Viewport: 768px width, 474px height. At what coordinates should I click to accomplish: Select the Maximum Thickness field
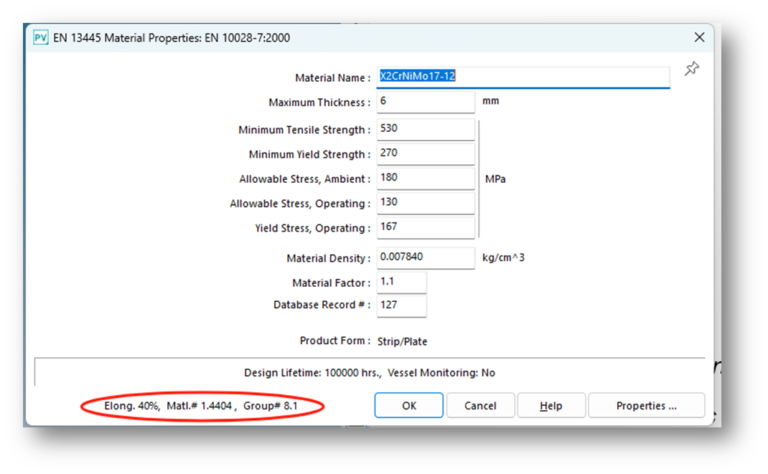pyautogui.click(x=425, y=102)
